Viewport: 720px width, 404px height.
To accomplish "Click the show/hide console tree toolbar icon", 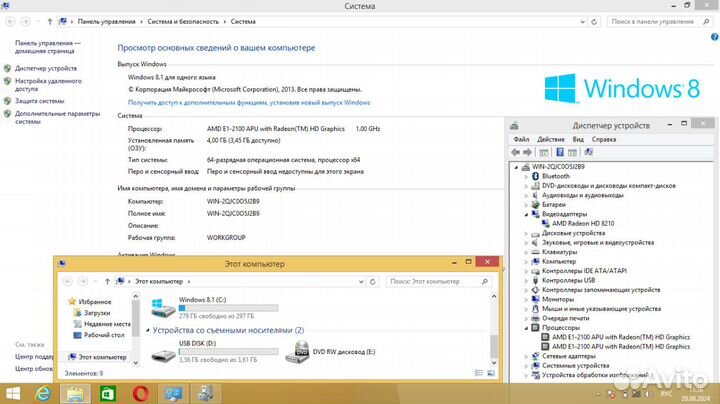I will pos(544,152).
